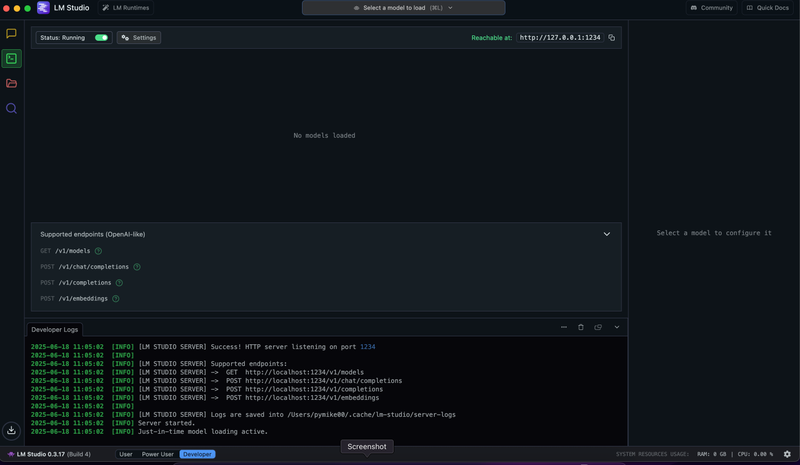Image resolution: width=800 pixels, height=465 pixels.
Task: Pop out the Developer Logs into a window
Action: (x=598, y=327)
